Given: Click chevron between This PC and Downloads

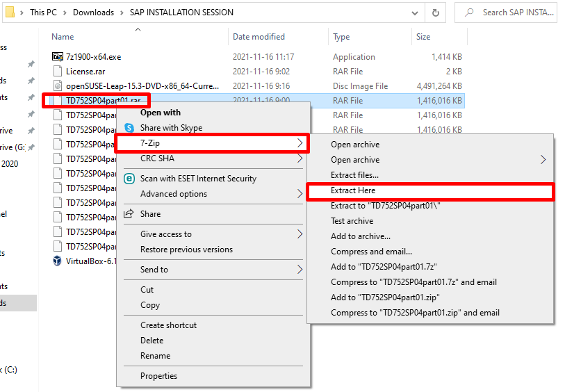Looking at the screenshot, I should coord(65,13).
